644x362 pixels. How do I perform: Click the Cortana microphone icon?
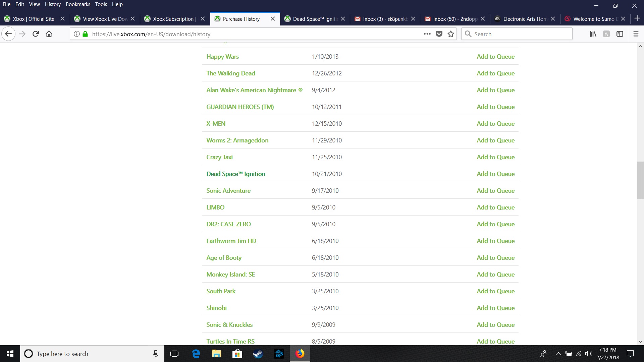click(156, 354)
